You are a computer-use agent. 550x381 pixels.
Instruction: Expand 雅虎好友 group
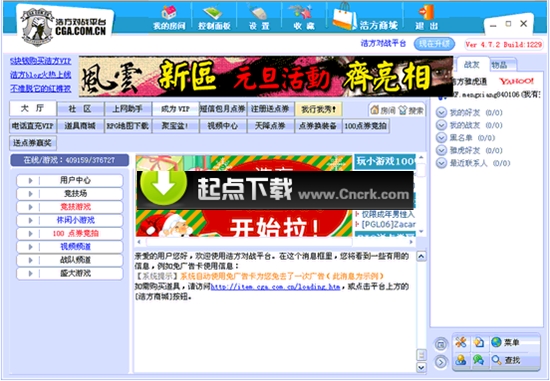click(x=441, y=151)
